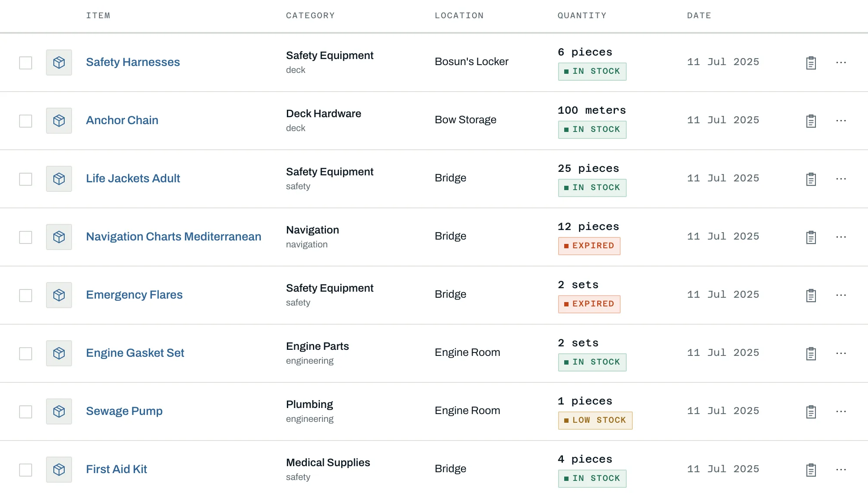This screenshot has height=500, width=868.
Task: Open clipboard icon for Safety Harnesses row
Action: pyautogui.click(x=811, y=62)
